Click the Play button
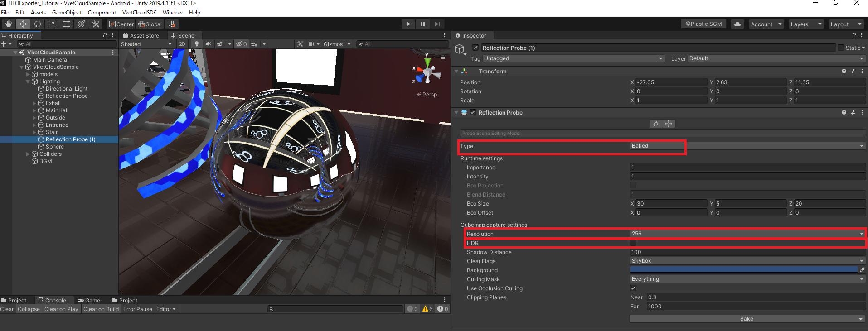The image size is (868, 331). pyautogui.click(x=408, y=24)
